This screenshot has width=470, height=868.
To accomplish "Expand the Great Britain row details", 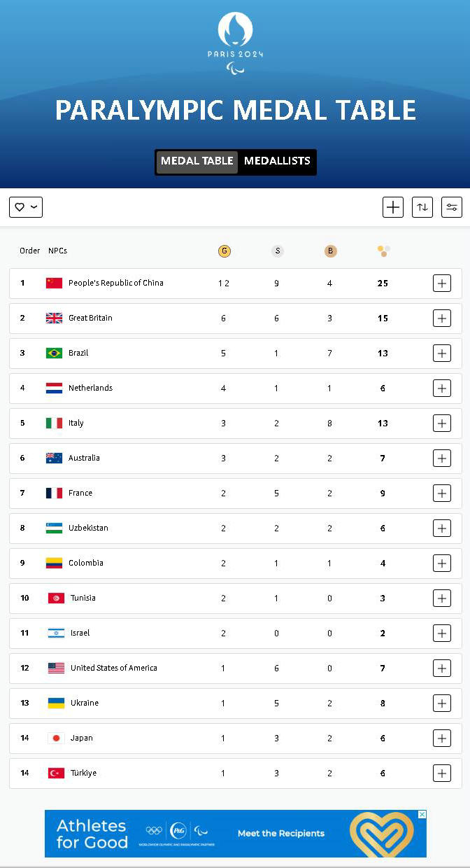I will click(x=442, y=318).
